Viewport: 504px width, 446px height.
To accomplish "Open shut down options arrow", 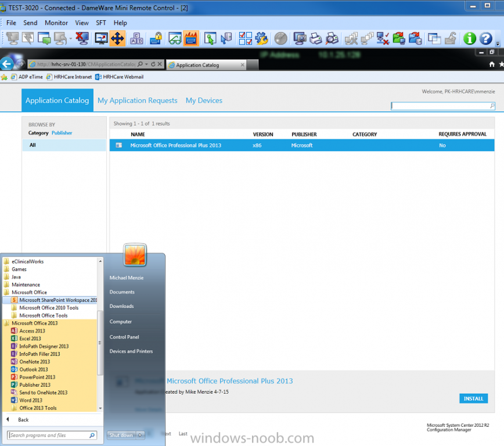I will tap(140, 435).
